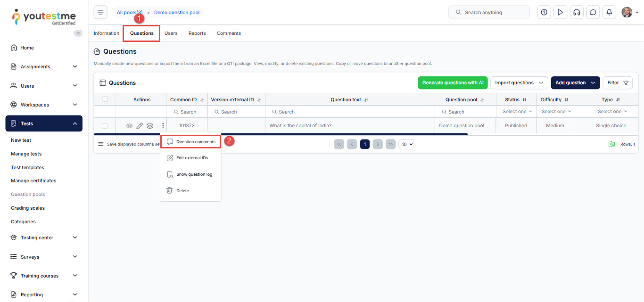Open the three-dot actions menu for question 101372
644x302 pixels.
click(163, 125)
